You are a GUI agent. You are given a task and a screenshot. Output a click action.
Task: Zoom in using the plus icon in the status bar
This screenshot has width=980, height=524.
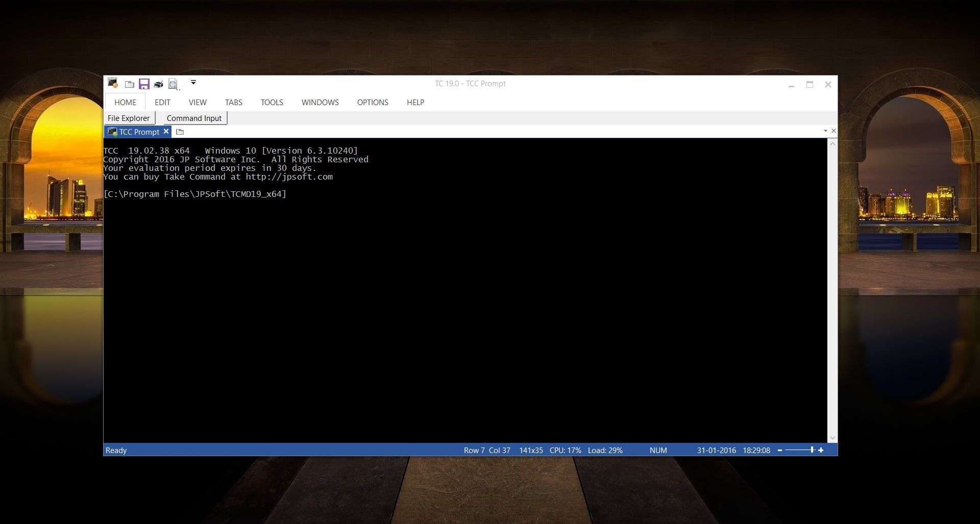click(821, 450)
